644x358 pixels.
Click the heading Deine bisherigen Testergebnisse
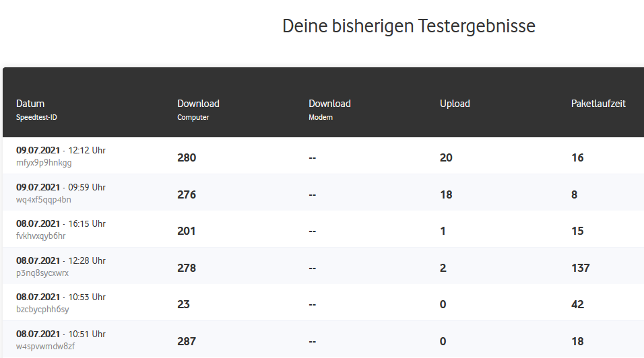(409, 26)
